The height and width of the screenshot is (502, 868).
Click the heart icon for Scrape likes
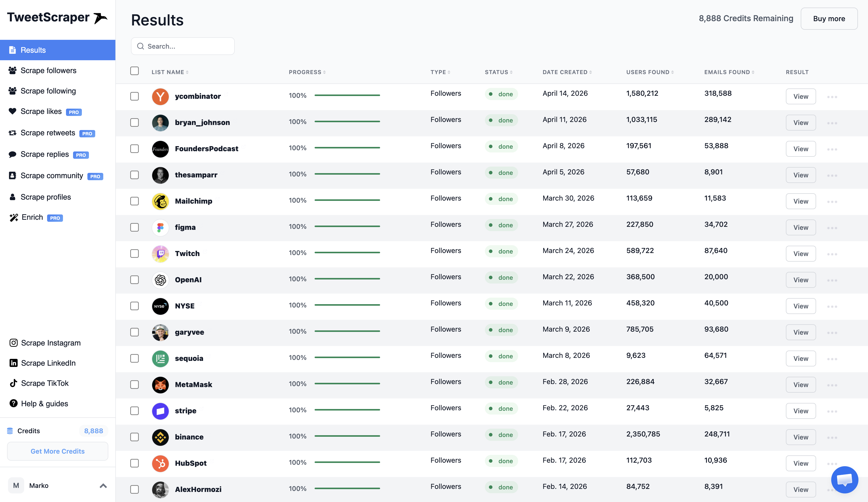(x=12, y=111)
